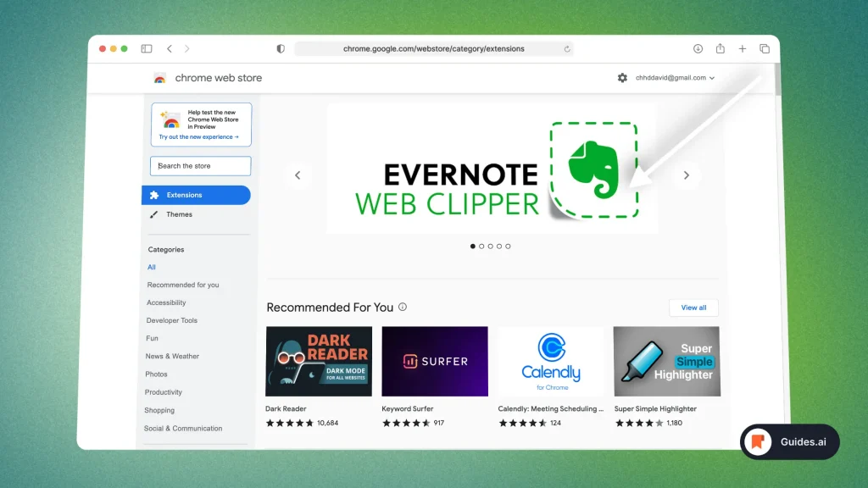Select the fifth carousel dot
868x488 pixels.
pos(509,247)
